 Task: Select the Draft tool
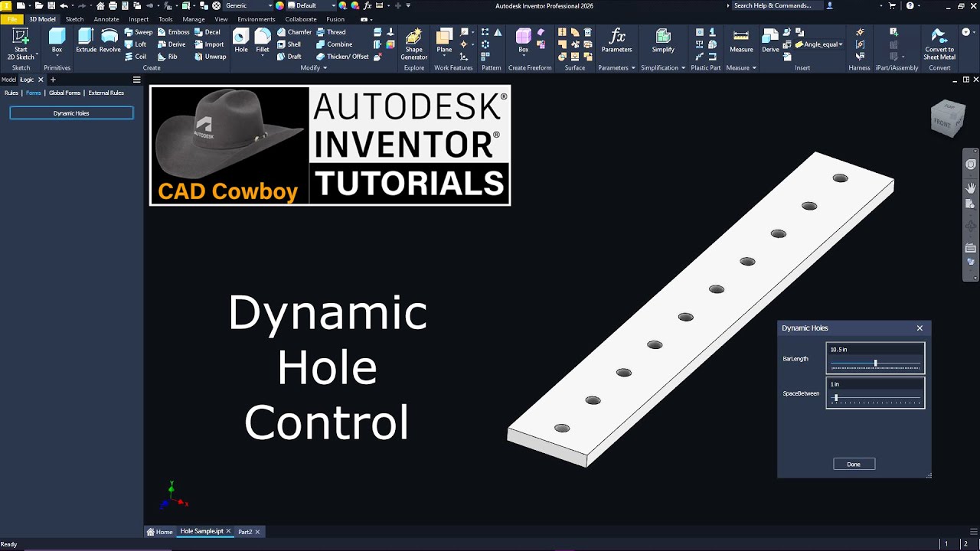coord(289,57)
